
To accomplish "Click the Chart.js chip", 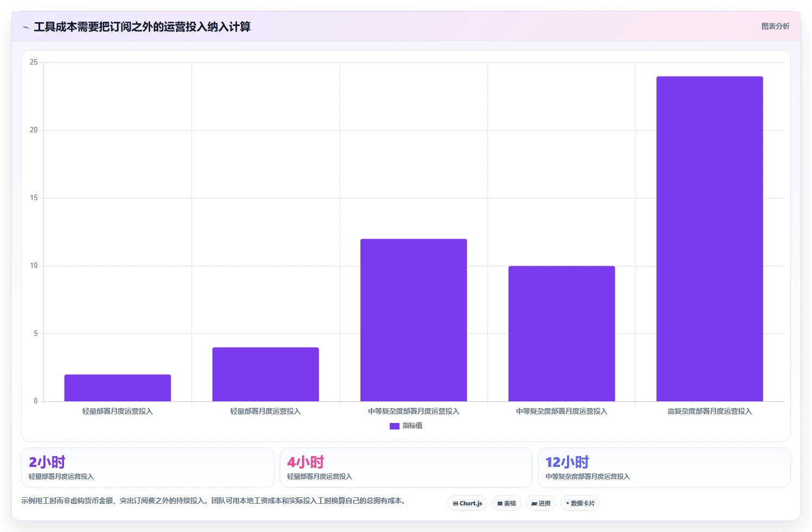I will click(467, 503).
